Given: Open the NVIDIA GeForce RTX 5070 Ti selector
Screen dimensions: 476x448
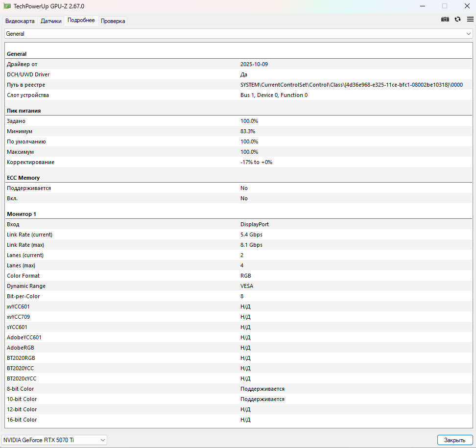Looking at the screenshot, I should 54,440.
